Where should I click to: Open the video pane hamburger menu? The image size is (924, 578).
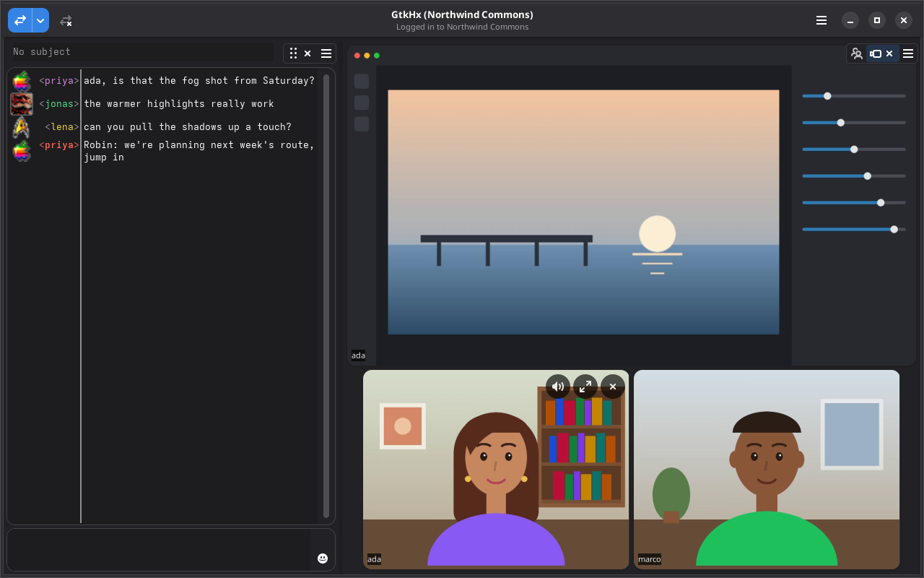908,53
